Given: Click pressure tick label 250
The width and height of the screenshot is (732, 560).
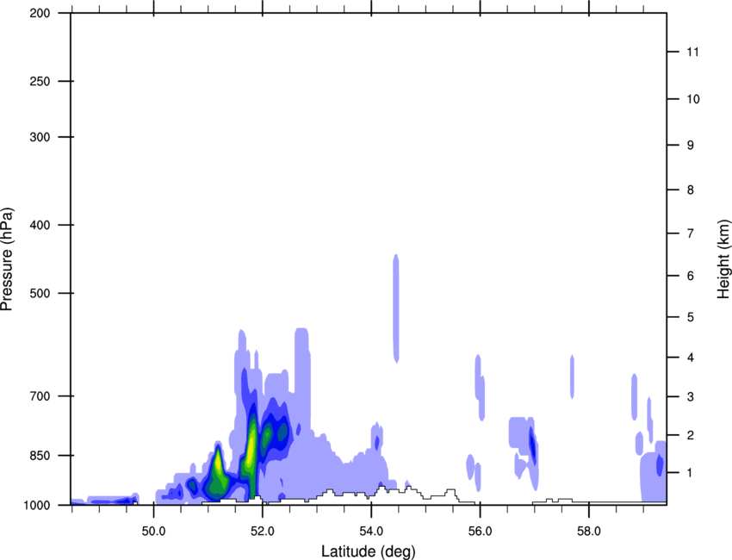Looking at the screenshot, I should pos(40,81).
